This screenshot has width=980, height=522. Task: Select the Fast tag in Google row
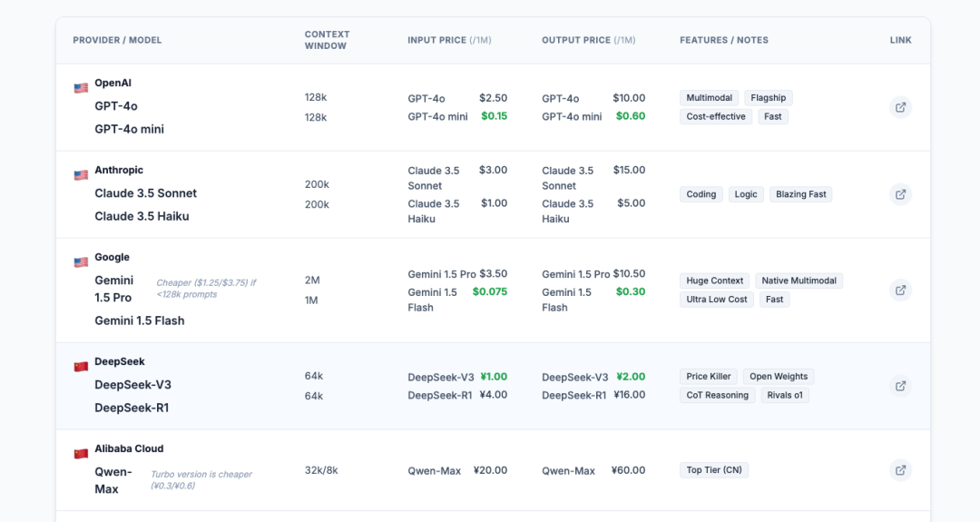coord(774,300)
